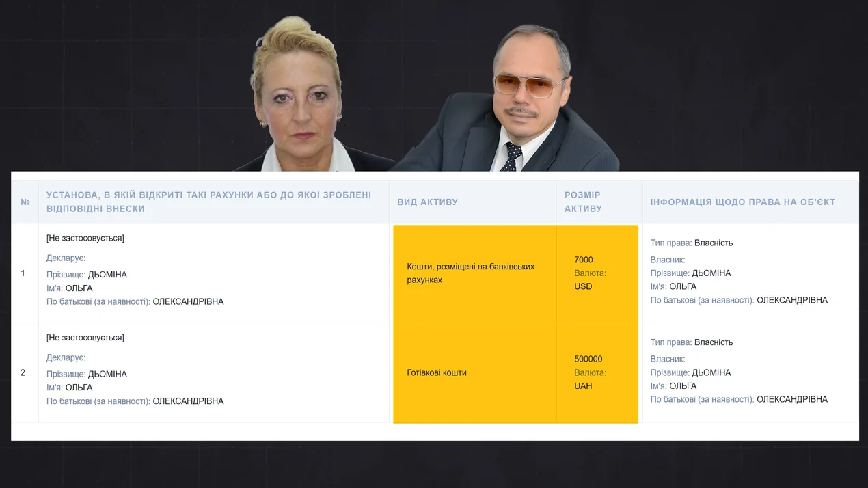The image size is (868, 488).
Task: Click row number 2 in the table
Action: pos(23,372)
